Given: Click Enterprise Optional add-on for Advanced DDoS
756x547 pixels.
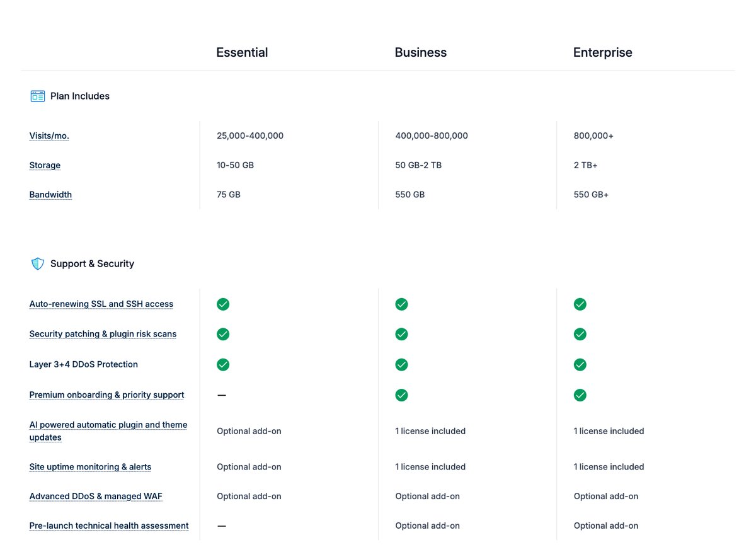Looking at the screenshot, I should point(606,497).
